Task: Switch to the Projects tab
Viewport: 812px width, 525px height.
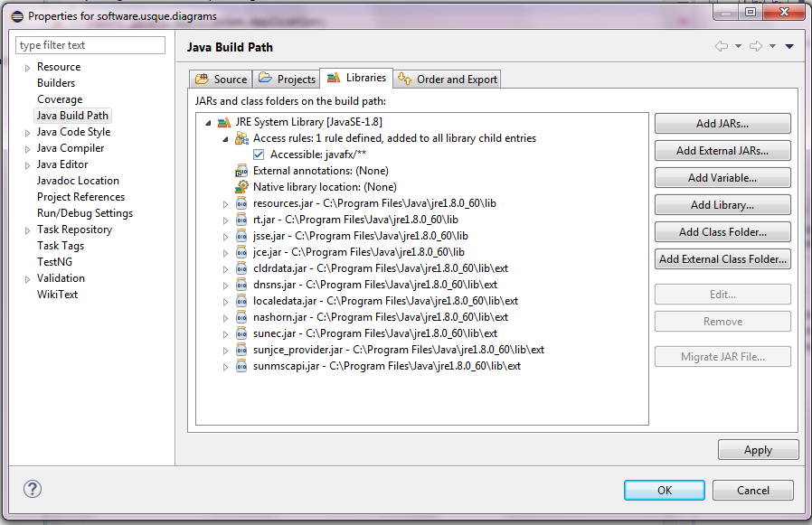Action: (x=287, y=80)
